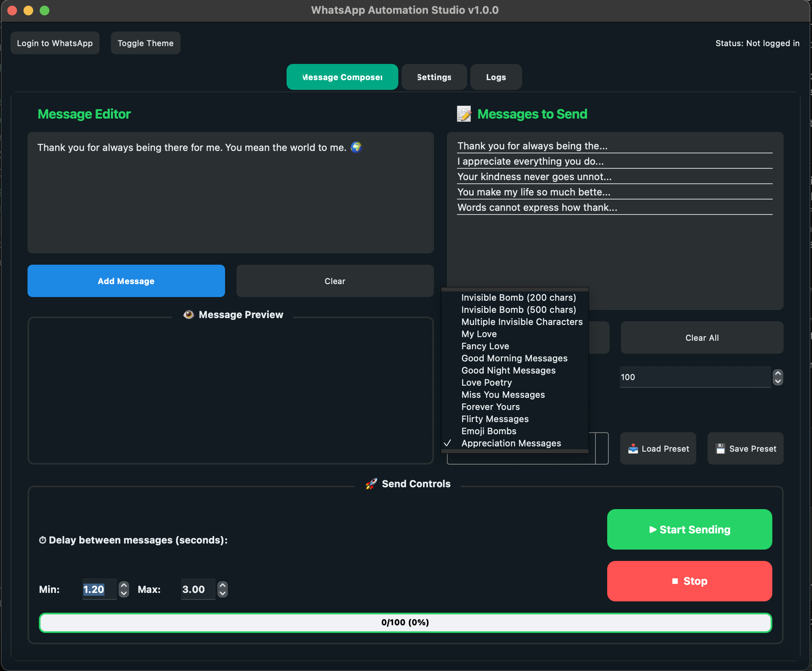Click the rocket icon beside Send Controls

(371, 483)
